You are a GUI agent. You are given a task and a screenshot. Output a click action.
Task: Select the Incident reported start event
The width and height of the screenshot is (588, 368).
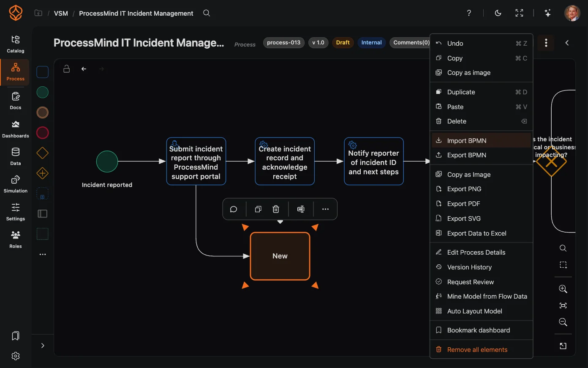[x=107, y=162]
